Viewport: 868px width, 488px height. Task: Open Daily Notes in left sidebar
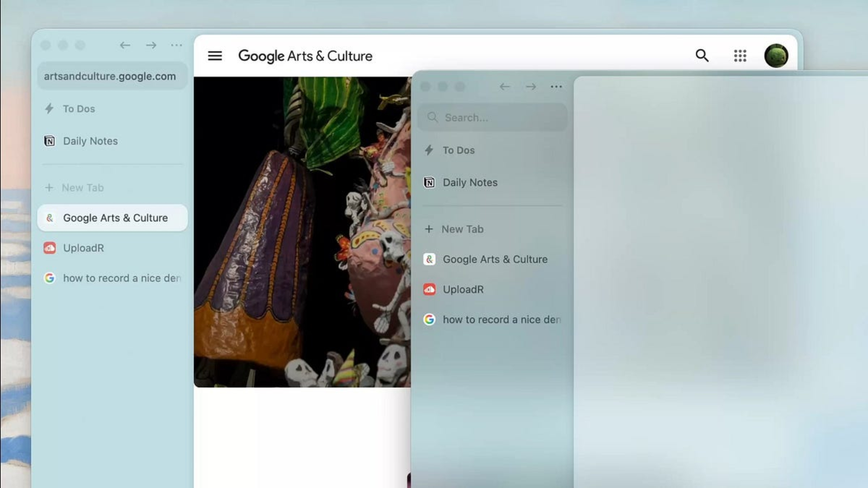point(90,141)
